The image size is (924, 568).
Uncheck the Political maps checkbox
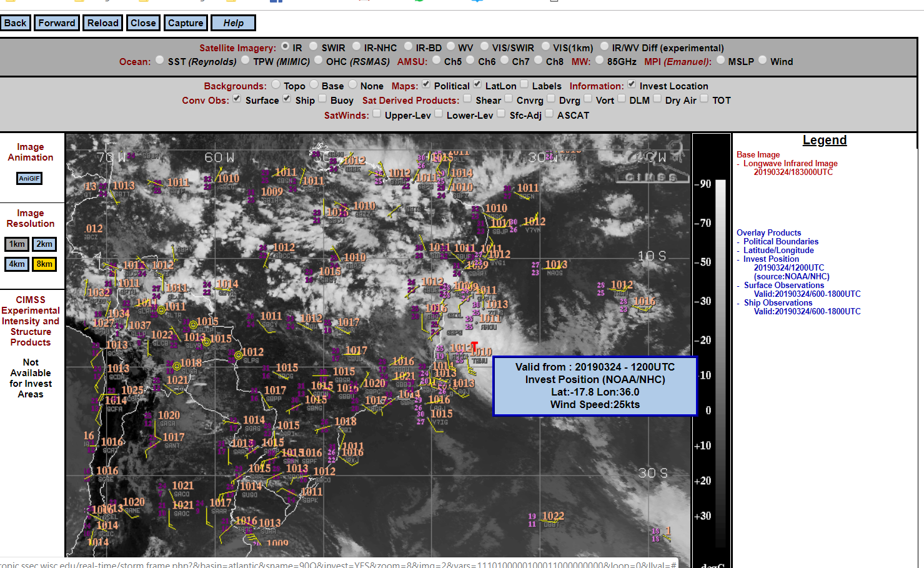(426, 84)
